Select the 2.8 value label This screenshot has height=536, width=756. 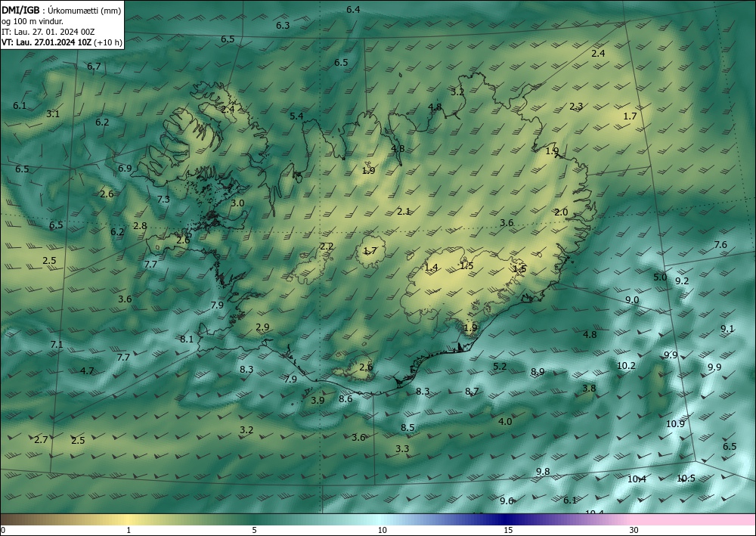(140, 226)
